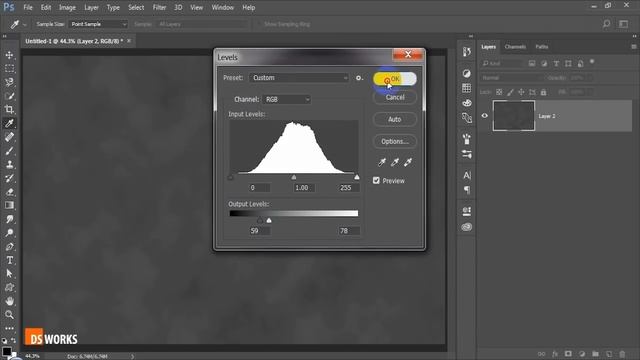Select the Hand tool
This screenshot has height=360, width=640.
tap(9, 301)
